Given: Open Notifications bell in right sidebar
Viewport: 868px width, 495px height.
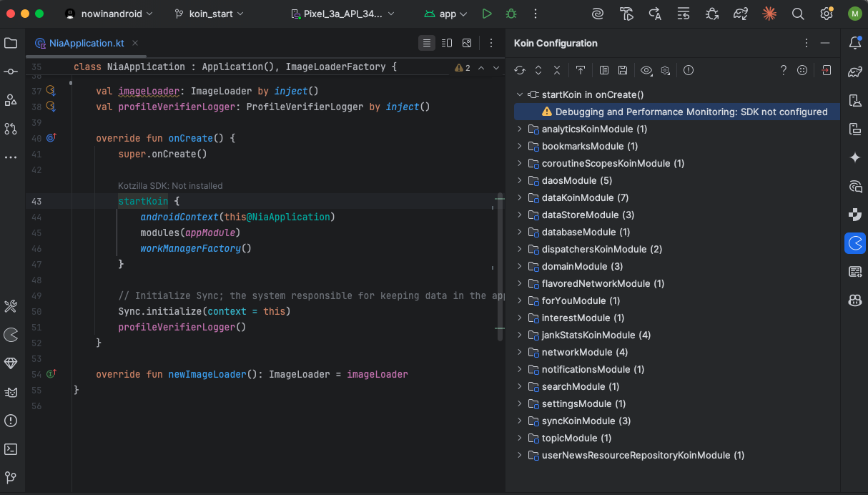Looking at the screenshot, I should [854, 43].
